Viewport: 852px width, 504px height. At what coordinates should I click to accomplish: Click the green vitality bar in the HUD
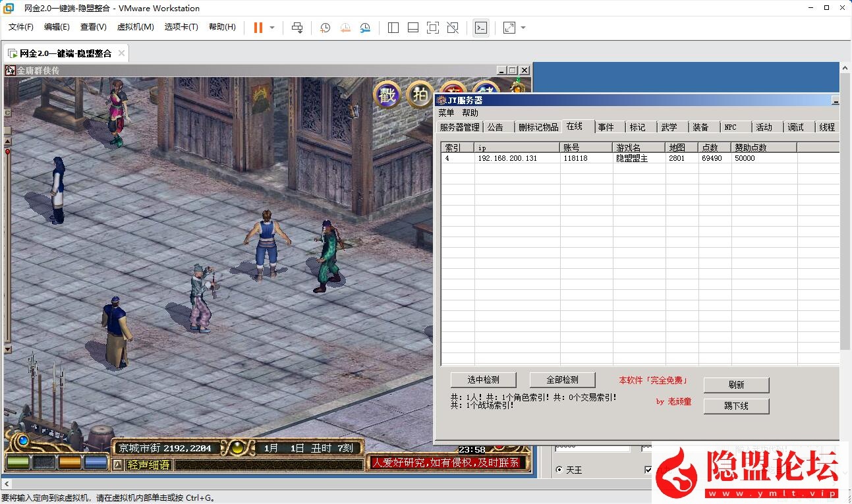17,461
